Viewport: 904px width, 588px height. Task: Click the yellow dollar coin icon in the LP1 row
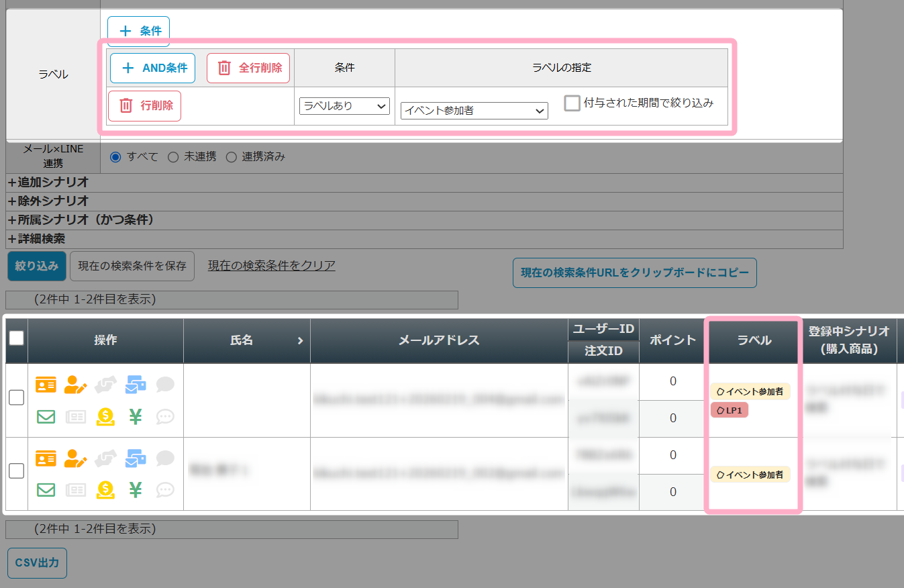coord(105,417)
